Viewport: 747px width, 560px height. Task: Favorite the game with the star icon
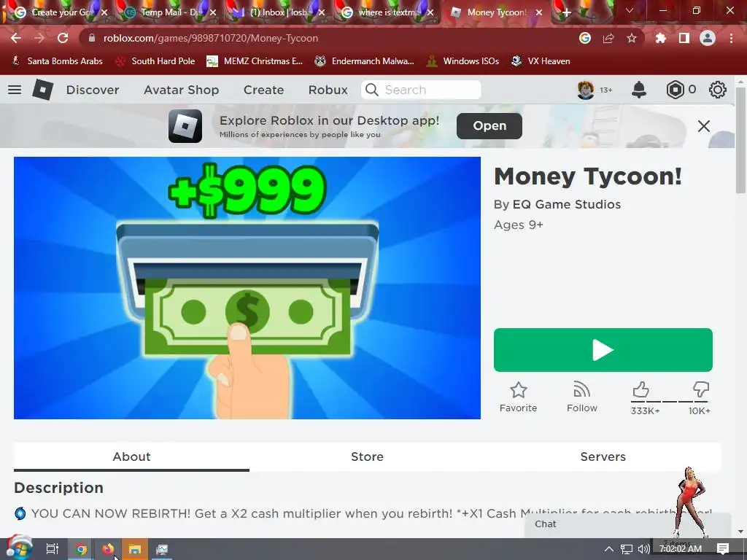(x=519, y=390)
